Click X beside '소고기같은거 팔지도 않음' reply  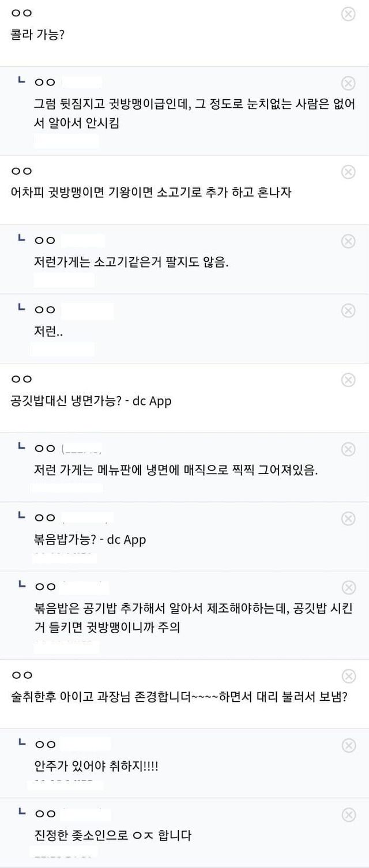(348, 241)
